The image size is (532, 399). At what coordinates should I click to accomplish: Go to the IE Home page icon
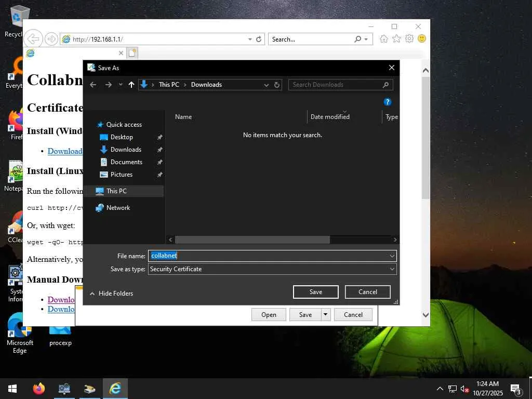pos(384,38)
